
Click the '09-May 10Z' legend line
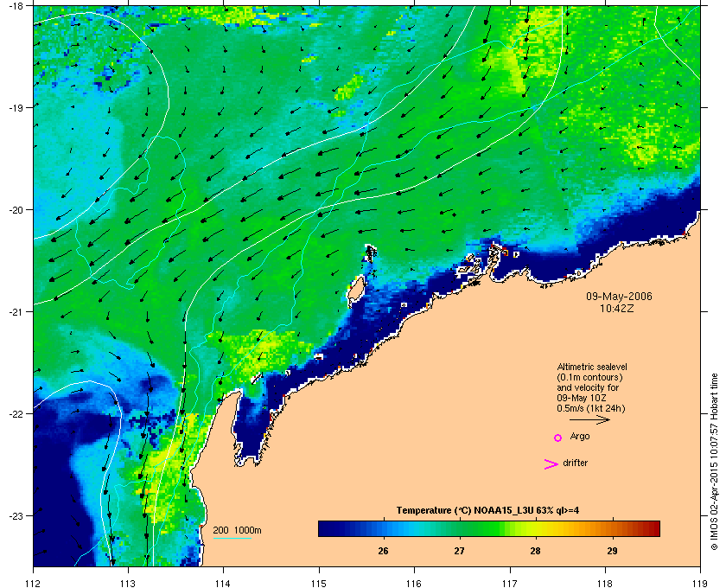point(582,398)
